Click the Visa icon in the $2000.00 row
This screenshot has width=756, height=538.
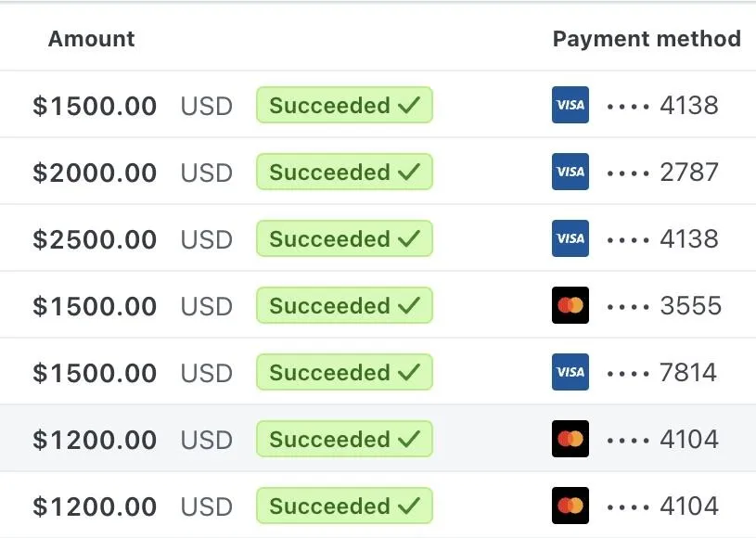(x=570, y=173)
